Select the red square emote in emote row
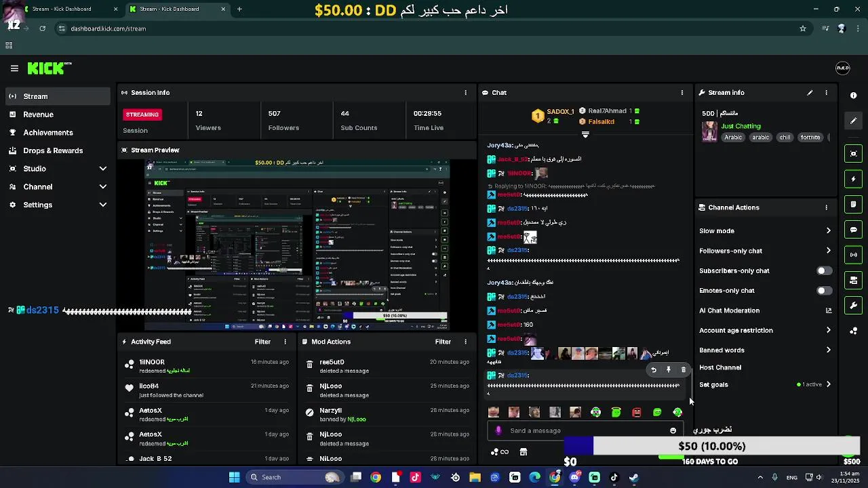868x488 pixels. click(x=637, y=412)
